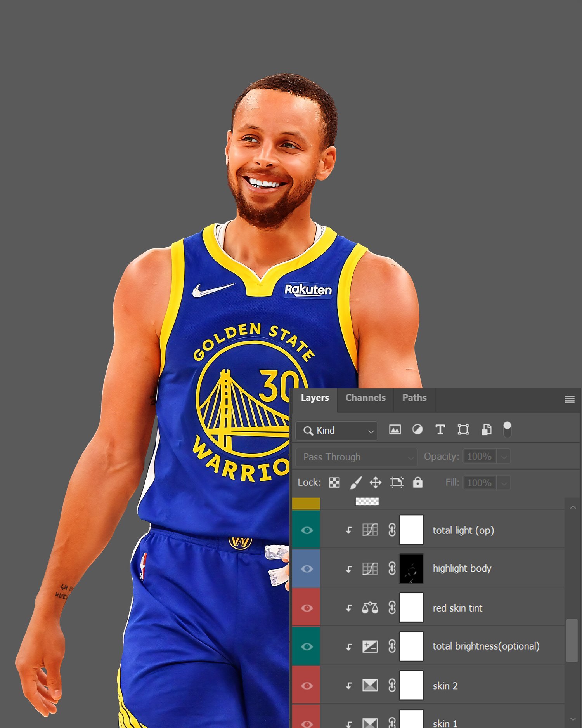The height and width of the screenshot is (728, 582).
Task: Click the layers list scroll up arrow
Action: tap(573, 507)
